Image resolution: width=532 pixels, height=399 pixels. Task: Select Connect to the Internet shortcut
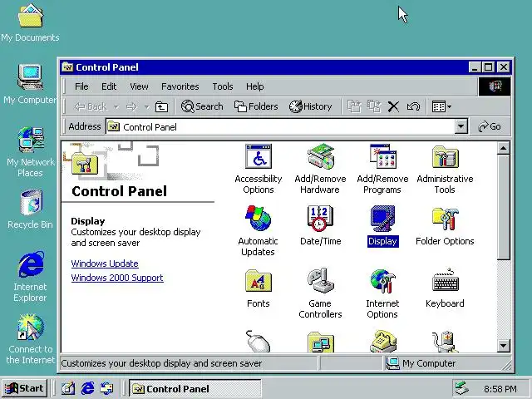30,339
